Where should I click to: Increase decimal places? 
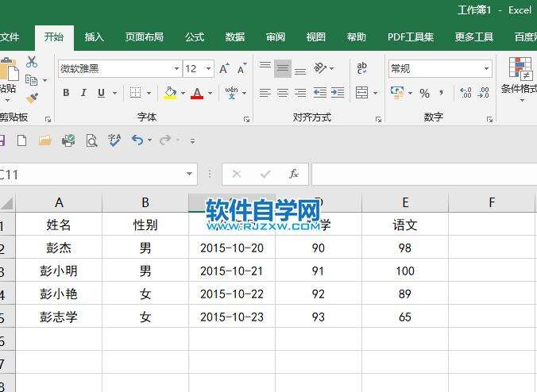point(466,93)
